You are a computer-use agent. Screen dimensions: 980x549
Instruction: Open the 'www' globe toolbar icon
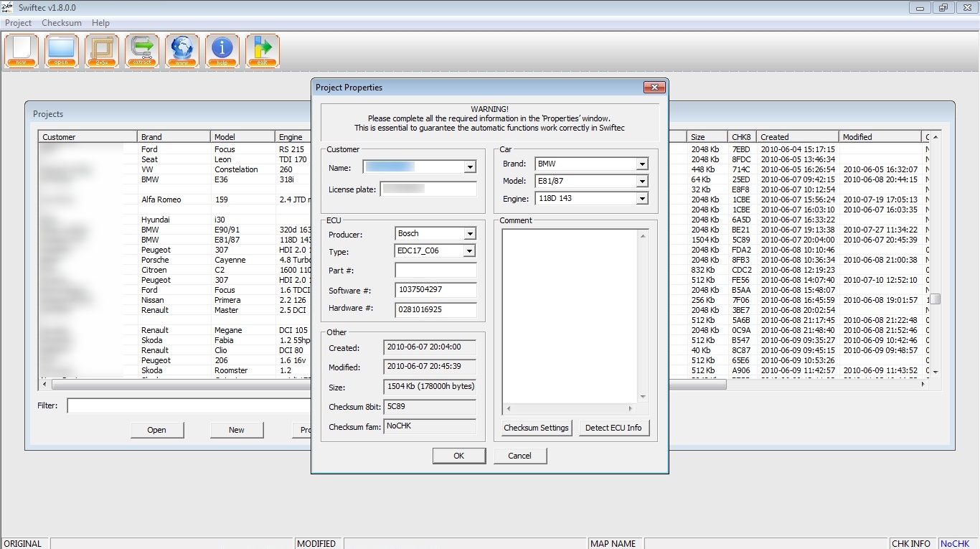(x=182, y=51)
